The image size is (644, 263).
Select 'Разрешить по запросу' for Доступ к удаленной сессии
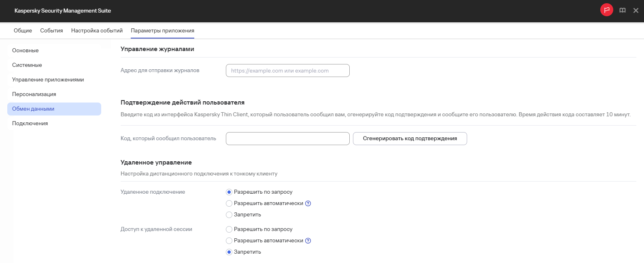click(x=229, y=229)
